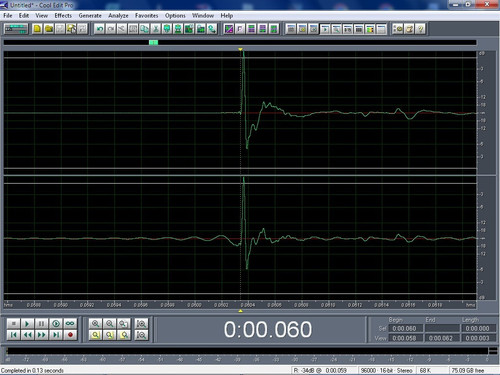Click the upper vertical zoom magnifier button

[141, 323]
